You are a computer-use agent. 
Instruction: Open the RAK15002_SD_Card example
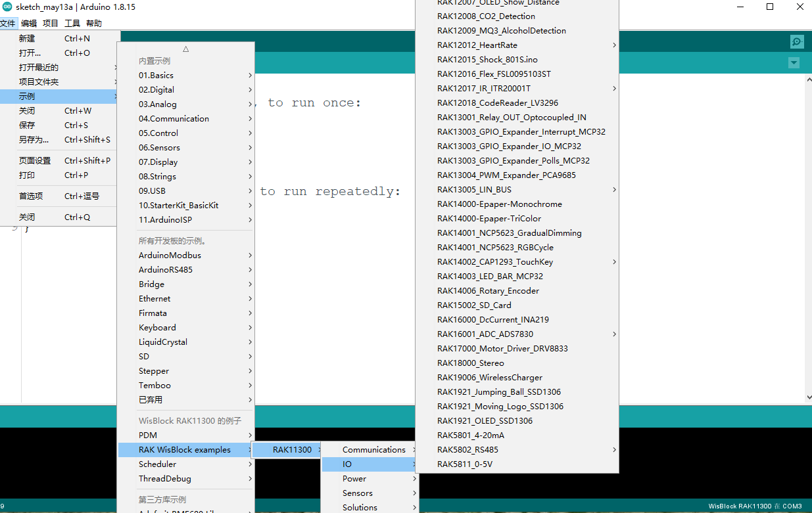click(x=517, y=305)
